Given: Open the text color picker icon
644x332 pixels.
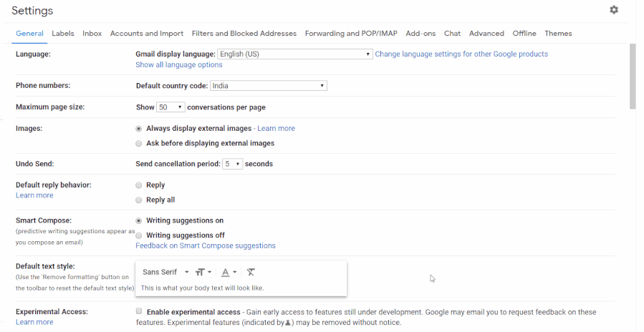Looking at the screenshot, I should tap(229, 272).
